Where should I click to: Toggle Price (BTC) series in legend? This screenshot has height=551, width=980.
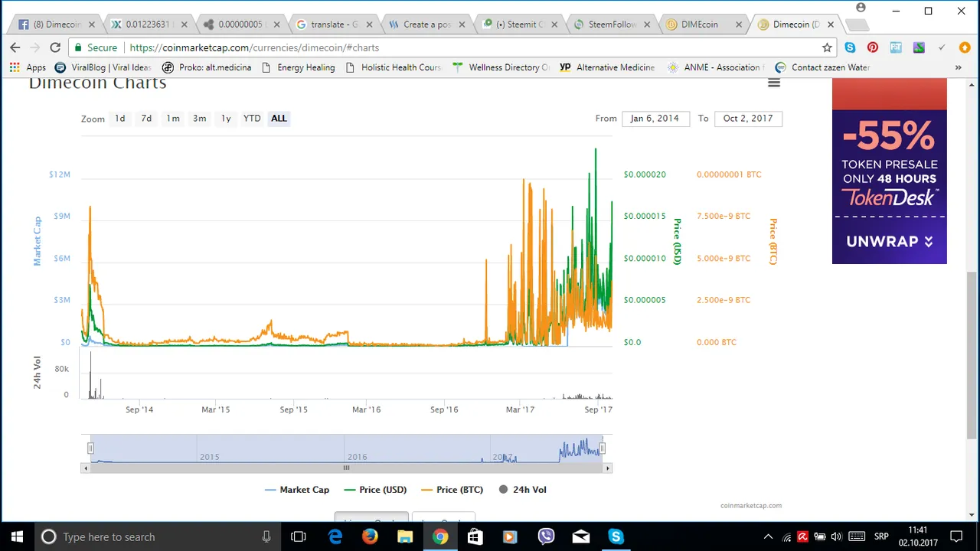pos(452,490)
